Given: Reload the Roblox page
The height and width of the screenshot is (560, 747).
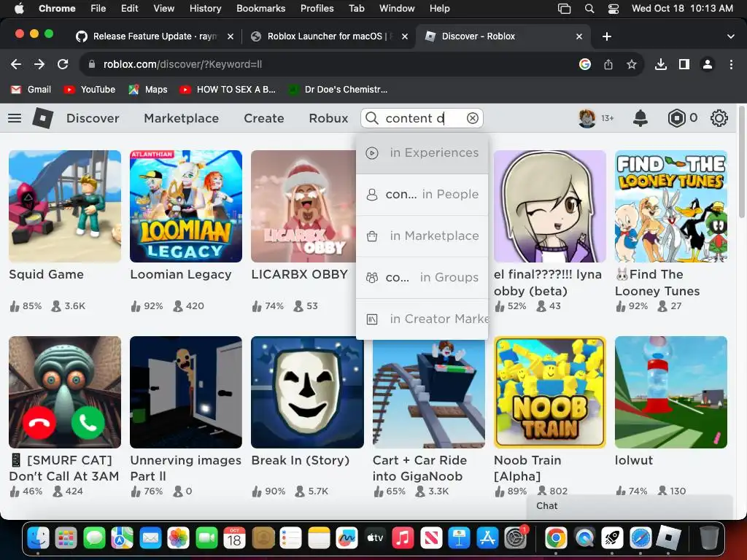Looking at the screenshot, I should [63, 64].
